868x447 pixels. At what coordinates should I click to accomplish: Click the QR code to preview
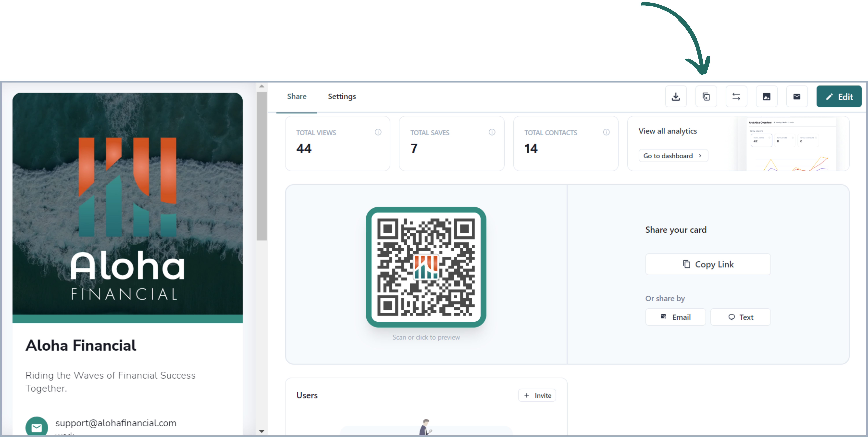tap(426, 267)
